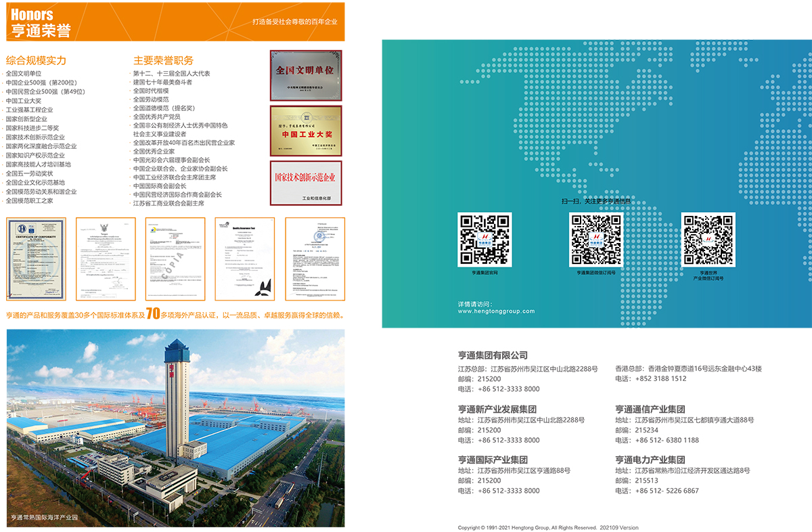Select the list item 全国企业文化示范基地
This screenshot has width=812, height=532.
coord(35,183)
